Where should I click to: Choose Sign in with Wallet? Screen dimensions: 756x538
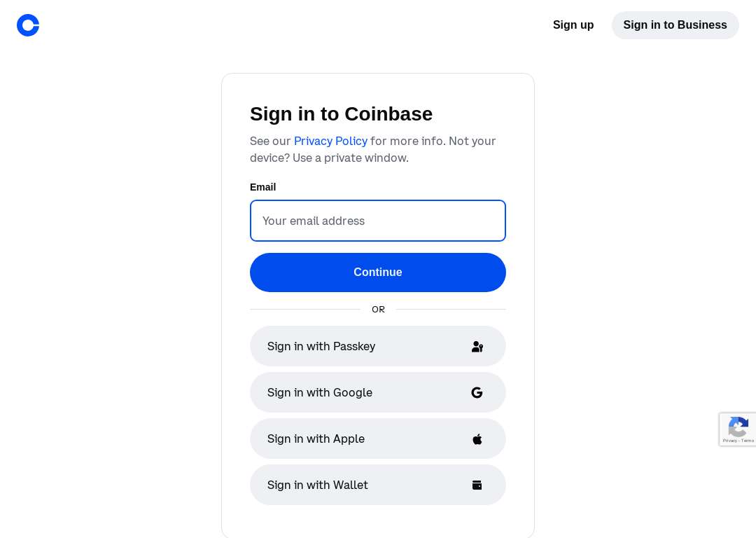pos(378,485)
